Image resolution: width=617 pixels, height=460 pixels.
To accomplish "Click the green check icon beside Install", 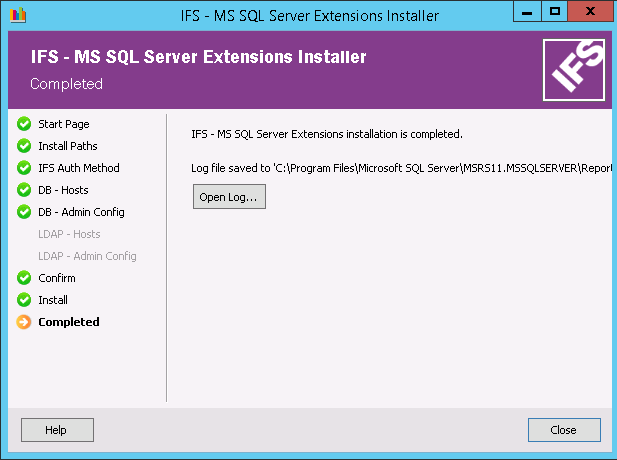I will (x=24, y=300).
